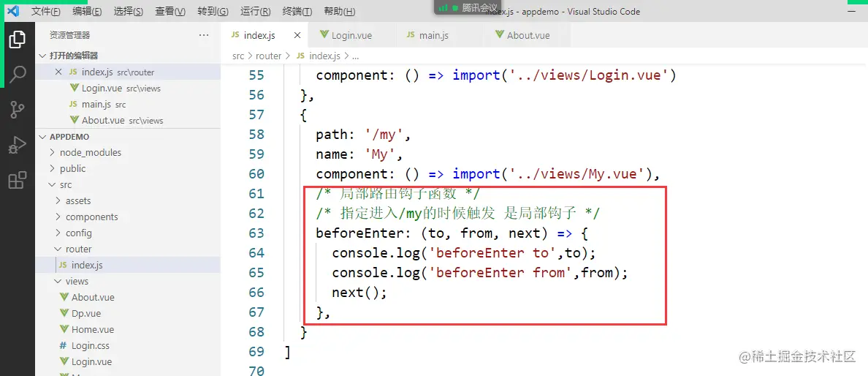Open the Explorer view in activity bar

[x=17, y=40]
